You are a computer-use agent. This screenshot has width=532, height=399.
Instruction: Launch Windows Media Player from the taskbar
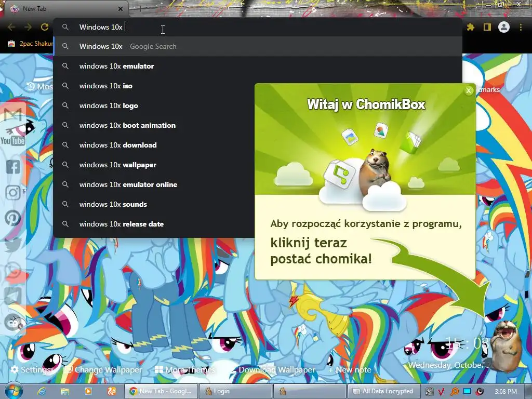[x=88, y=391]
